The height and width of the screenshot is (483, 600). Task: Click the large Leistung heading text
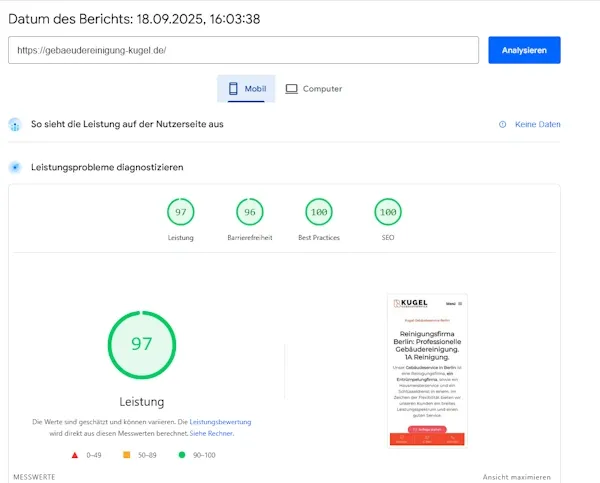click(142, 402)
